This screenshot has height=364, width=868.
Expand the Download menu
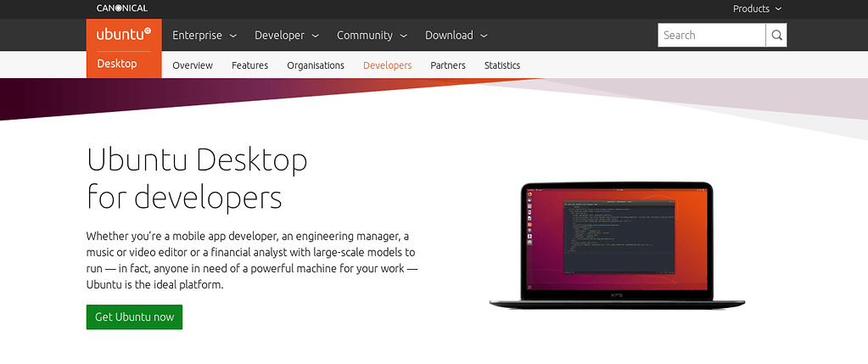coord(456,36)
